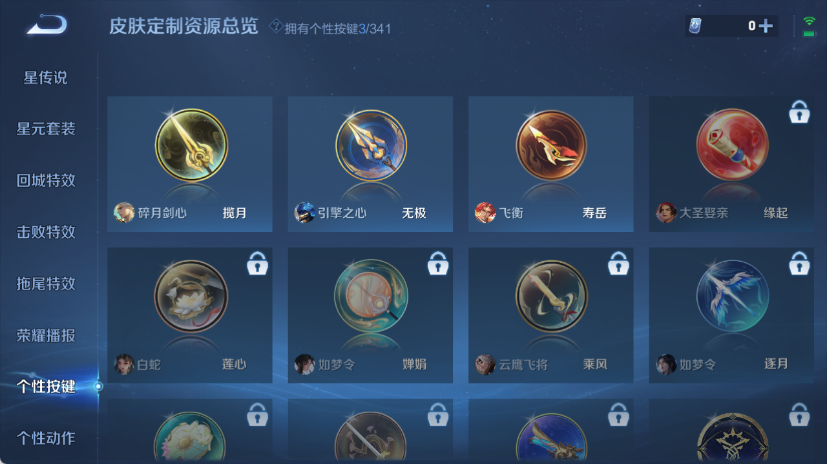Go back using the return arrow icon

click(x=47, y=25)
